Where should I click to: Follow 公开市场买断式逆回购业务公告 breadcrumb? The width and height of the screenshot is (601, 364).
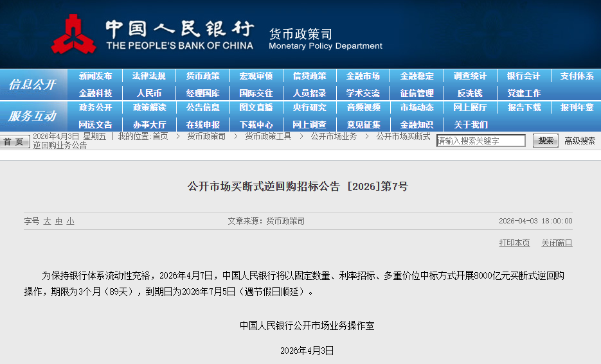click(231, 141)
